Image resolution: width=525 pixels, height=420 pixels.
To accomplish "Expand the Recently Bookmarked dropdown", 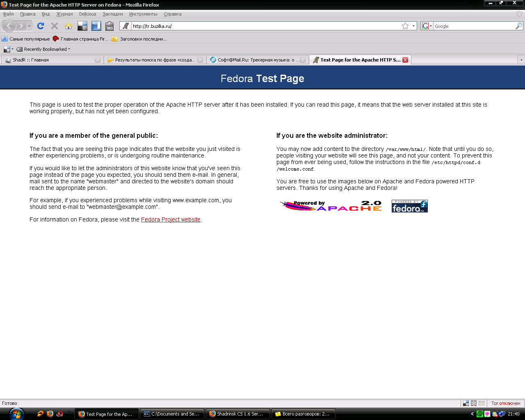I will pos(43,49).
